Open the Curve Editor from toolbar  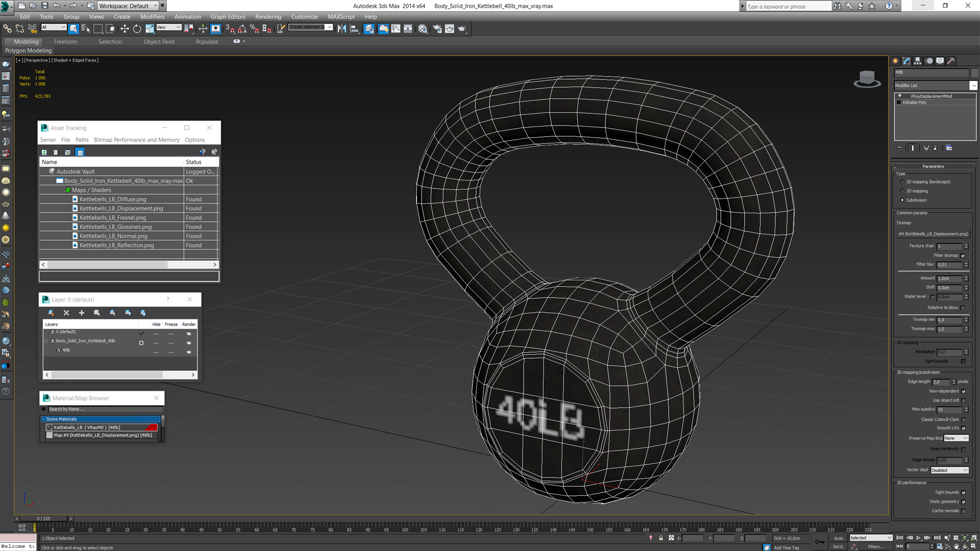[396, 29]
